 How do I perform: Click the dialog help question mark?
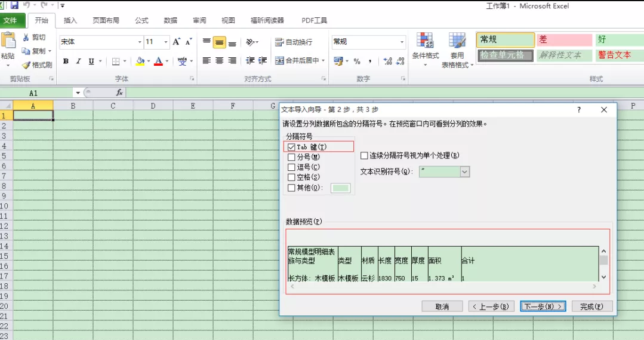579,110
